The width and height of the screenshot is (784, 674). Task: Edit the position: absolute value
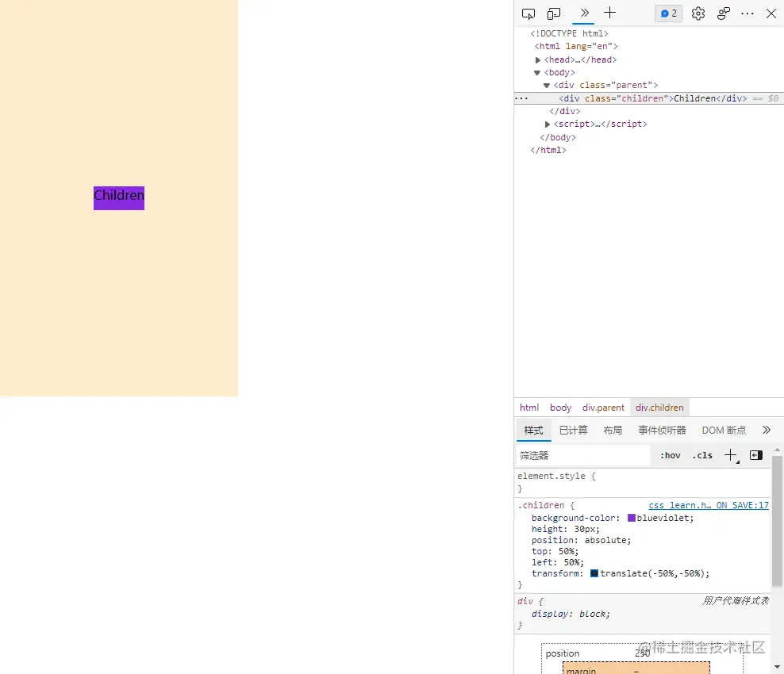pyautogui.click(x=608, y=540)
